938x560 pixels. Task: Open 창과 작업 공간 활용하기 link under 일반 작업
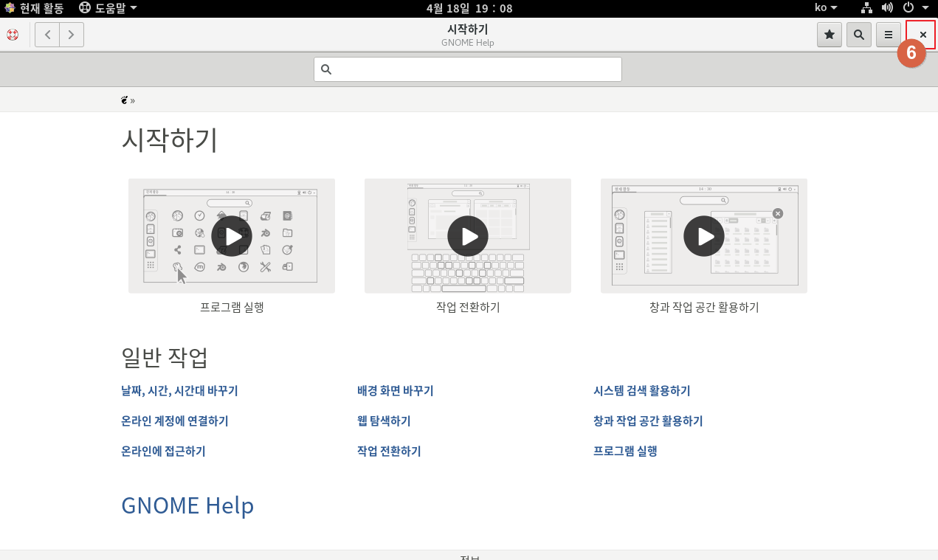[648, 421]
